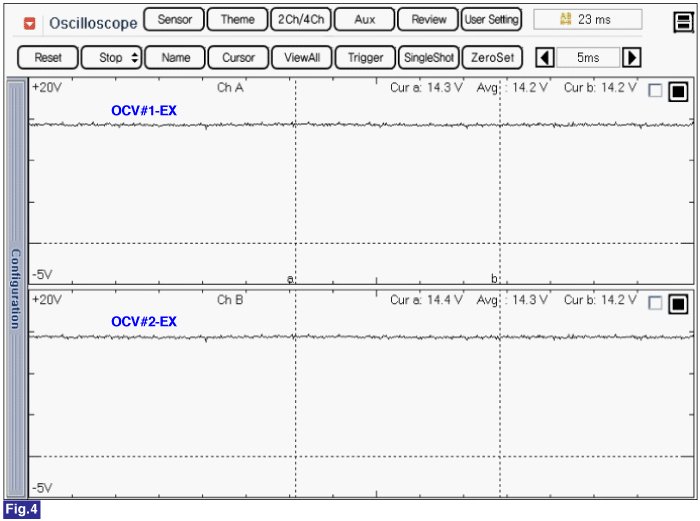Image resolution: width=700 pixels, height=521 pixels.
Task: Open the Stop mode dropdown
Action: click(111, 58)
